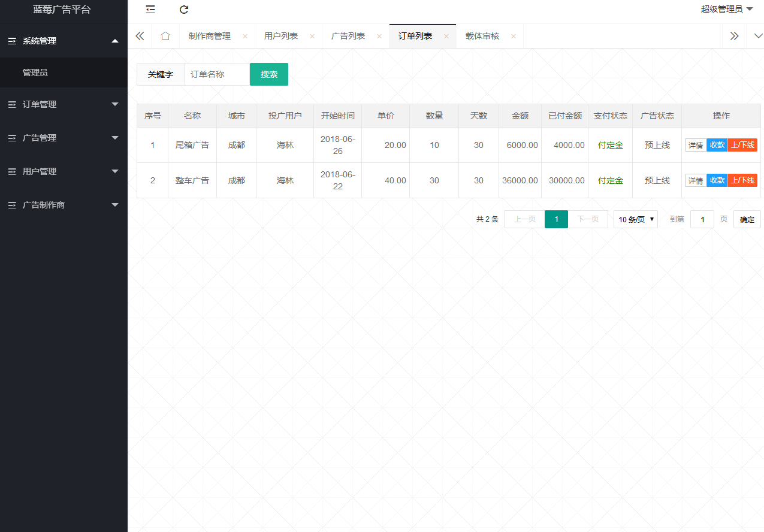Screen dimensions: 764x532
Task: Close the 载体审核 tab
Action: (513, 37)
